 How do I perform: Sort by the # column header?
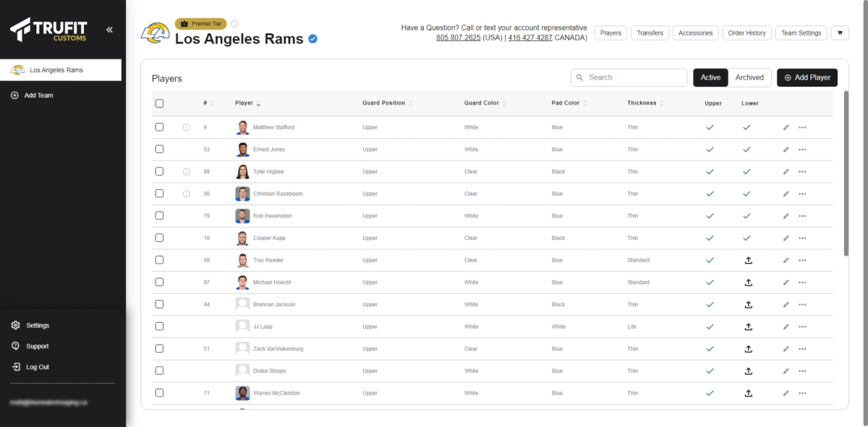point(209,103)
